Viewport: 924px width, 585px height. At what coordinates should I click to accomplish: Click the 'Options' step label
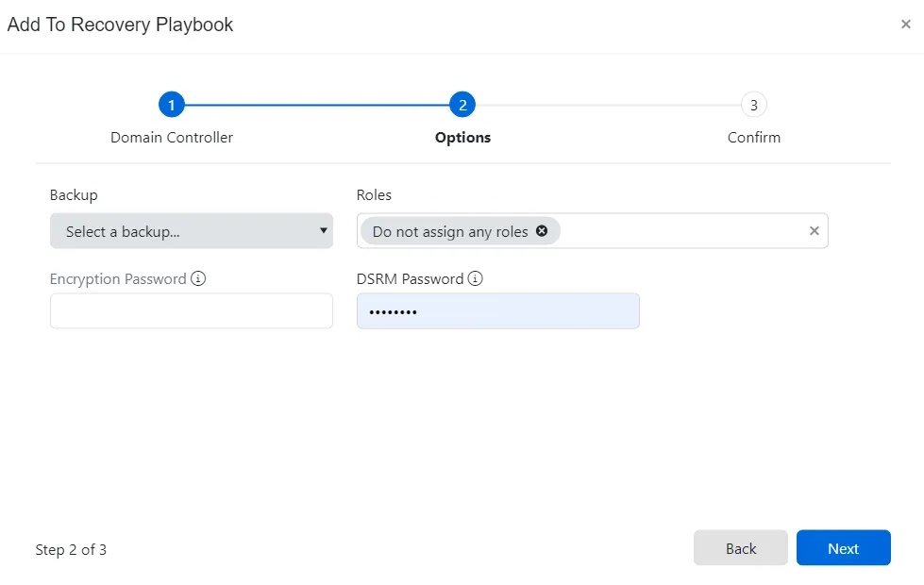coord(462,138)
